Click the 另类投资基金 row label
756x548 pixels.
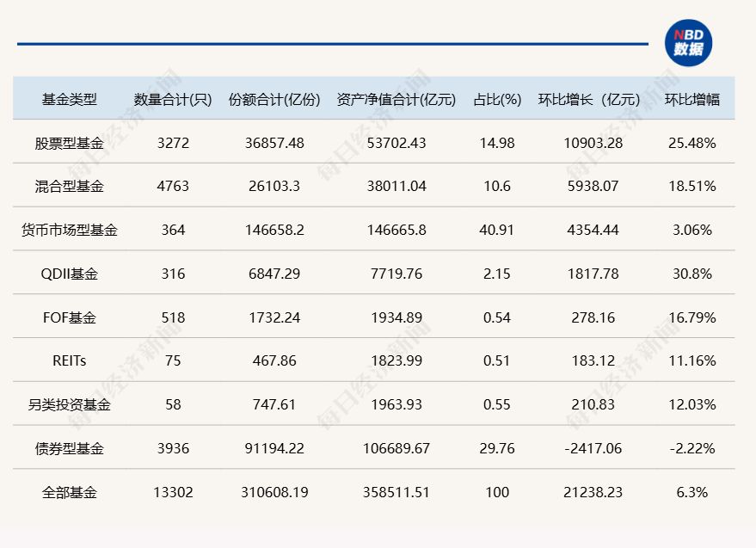(70, 404)
